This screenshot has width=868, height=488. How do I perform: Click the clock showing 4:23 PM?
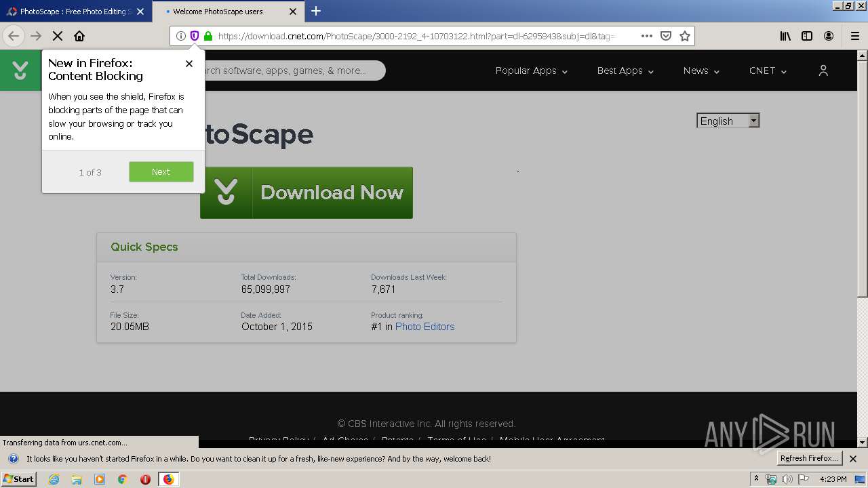coord(833,479)
